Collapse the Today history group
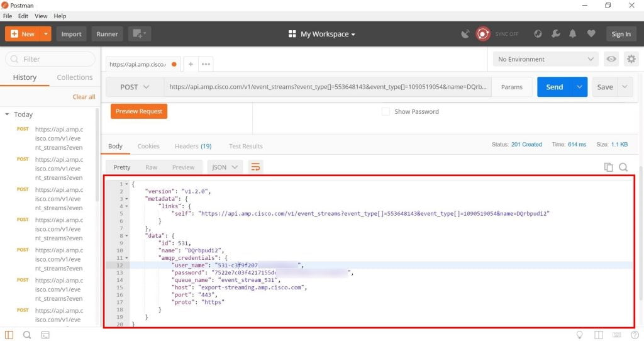Screen dimensions: 644x341 click(x=7, y=115)
